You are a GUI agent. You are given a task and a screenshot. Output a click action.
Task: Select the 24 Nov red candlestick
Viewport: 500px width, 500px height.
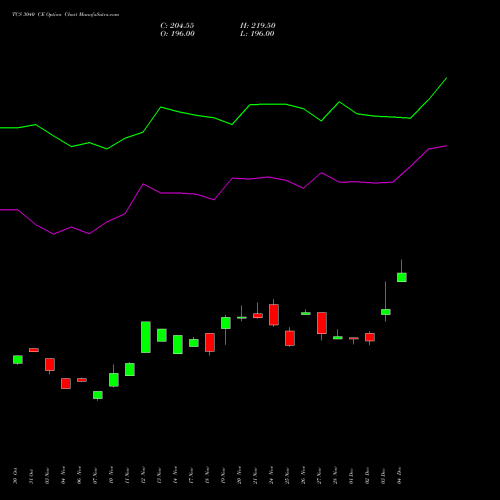(x=274, y=315)
